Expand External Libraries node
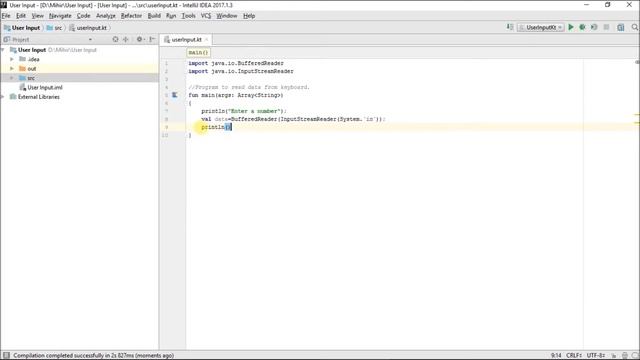 [3, 97]
